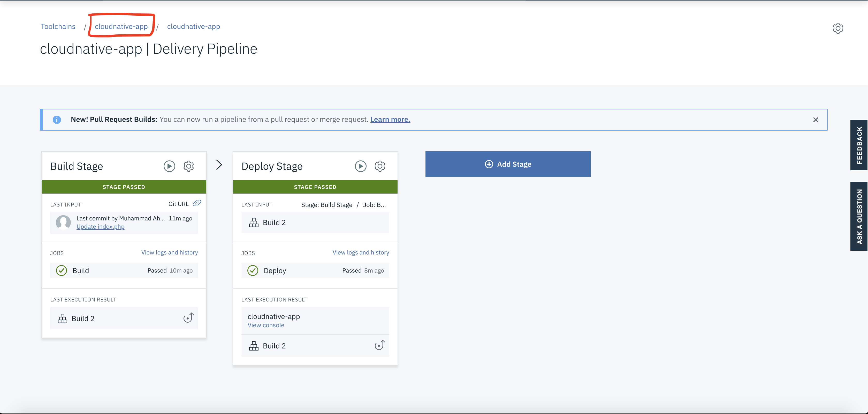
Task: Open Deploy Stage configuration gear
Action: (380, 166)
